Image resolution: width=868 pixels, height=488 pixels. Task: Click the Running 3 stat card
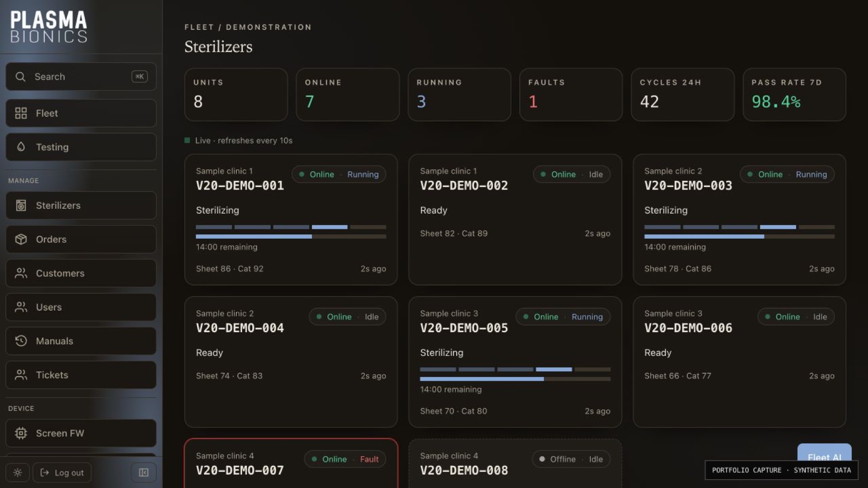pos(460,95)
